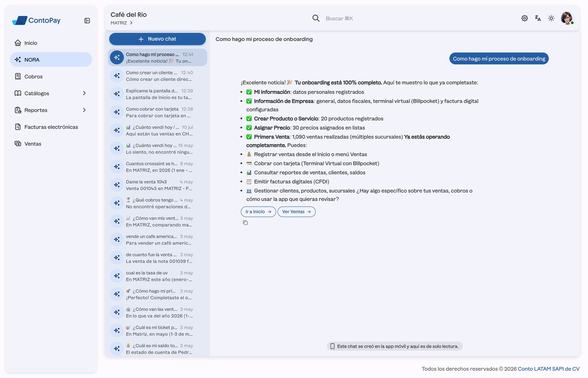588x378 pixels.
Task: Open Ventas in sidebar
Action: [51, 144]
